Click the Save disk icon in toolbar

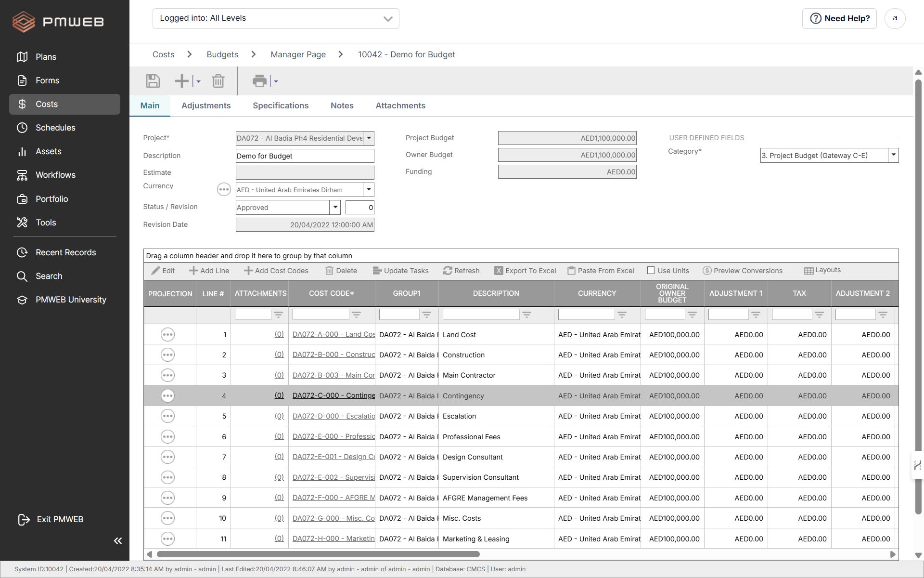pos(153,81)
